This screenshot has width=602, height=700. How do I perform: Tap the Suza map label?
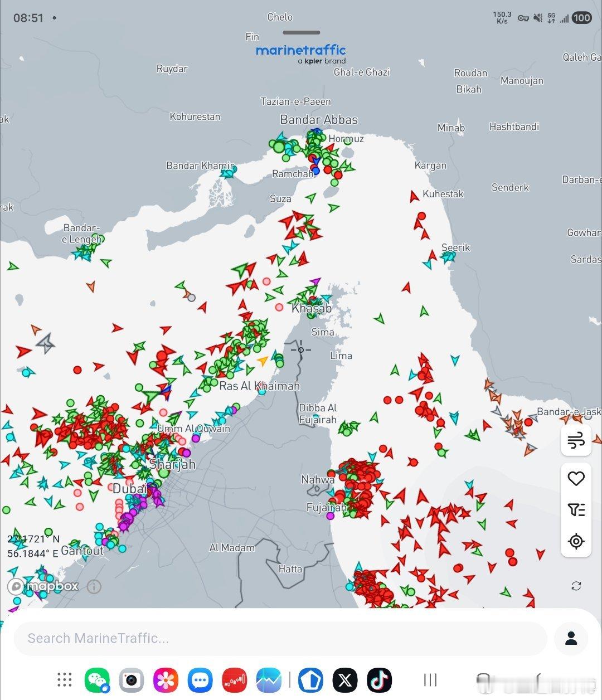click(280, 198)
